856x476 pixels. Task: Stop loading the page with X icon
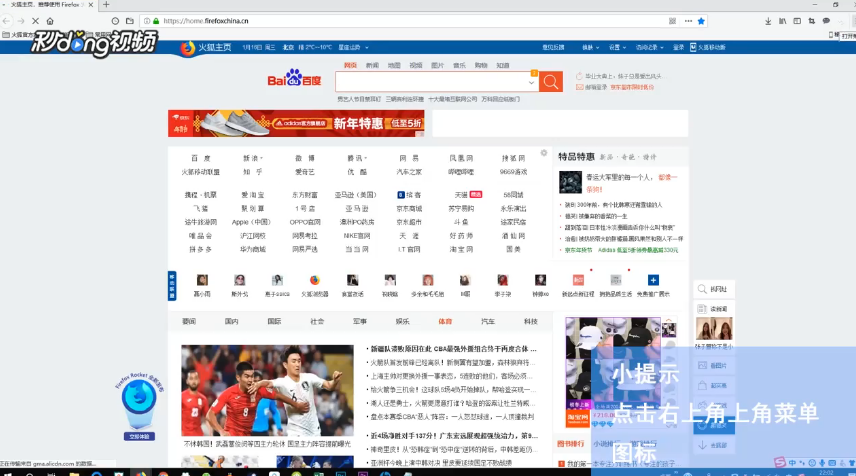35,21
